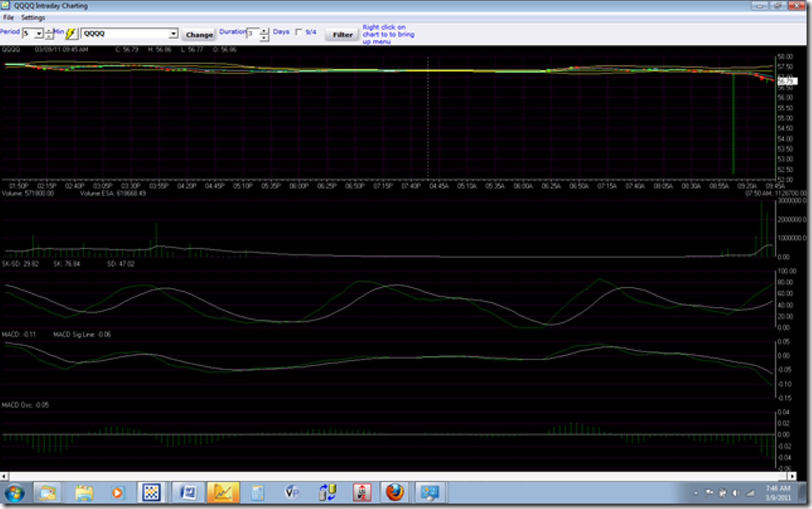Click the 'H: 56.86' high price readout
This screenshot has width=812, height=509.
159,49
